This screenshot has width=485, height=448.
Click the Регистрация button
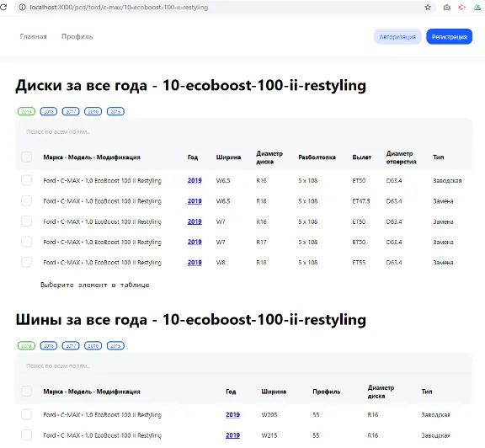449,37
